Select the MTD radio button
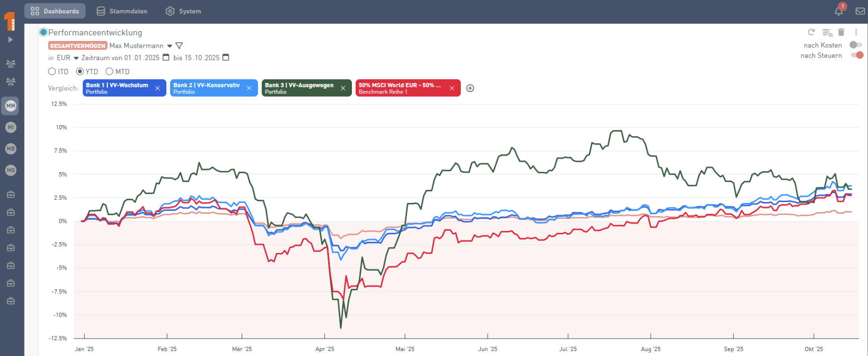The width and height of the screenshot is (868, 356). [109, 71]
